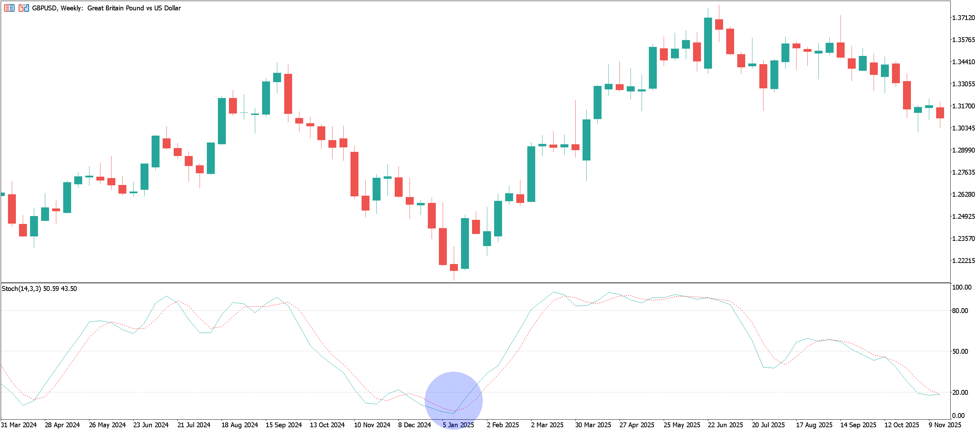Click the '21 Jul 2024' date label
This screenshot has height=430, width=980.
[194, 425]
